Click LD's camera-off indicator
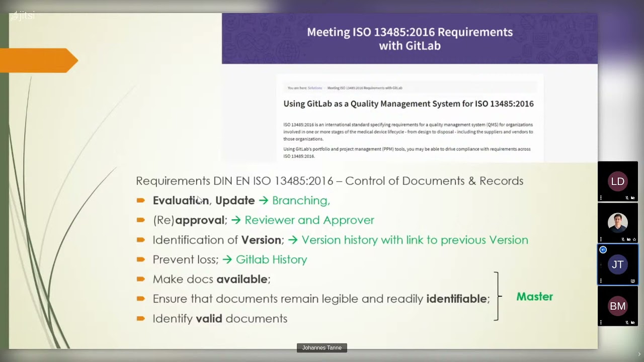This screenshot has width=644, height=362. [x=633, y=198]
